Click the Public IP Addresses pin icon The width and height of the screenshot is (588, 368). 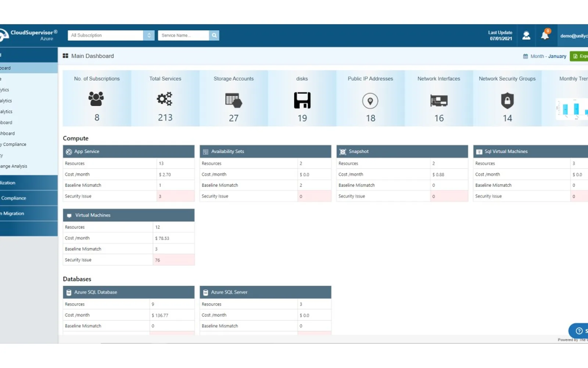point(370,101)
